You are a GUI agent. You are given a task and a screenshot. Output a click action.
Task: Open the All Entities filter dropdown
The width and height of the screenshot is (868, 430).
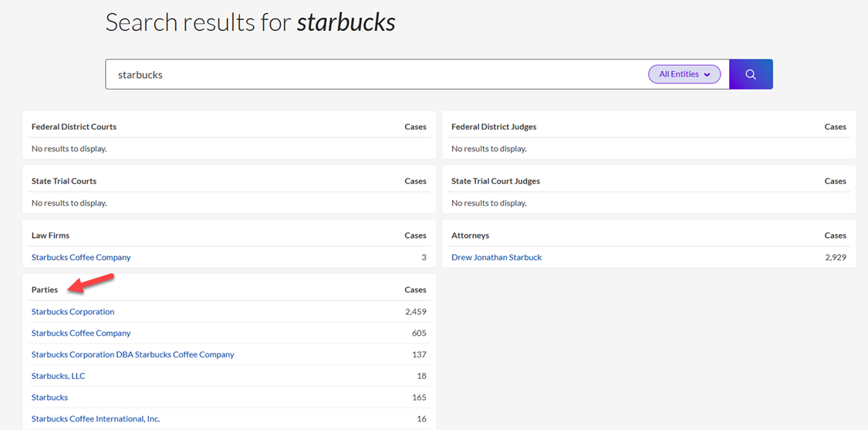(x=684, y=74)
